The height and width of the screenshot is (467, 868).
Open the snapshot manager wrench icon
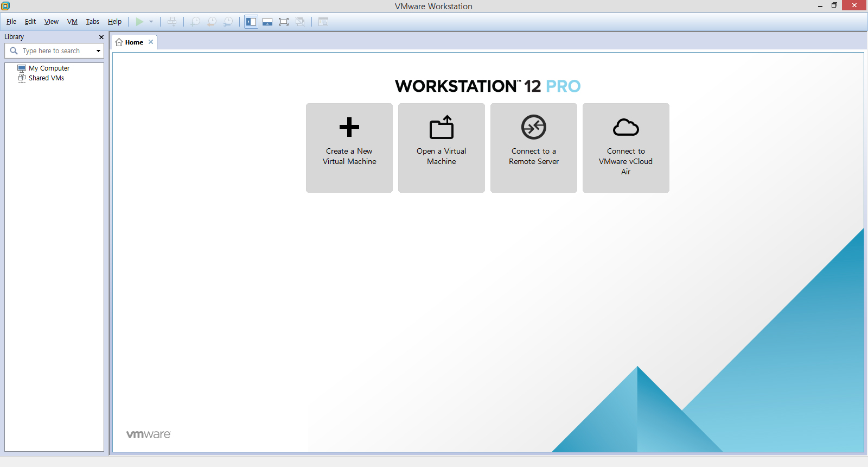point(228,22)
